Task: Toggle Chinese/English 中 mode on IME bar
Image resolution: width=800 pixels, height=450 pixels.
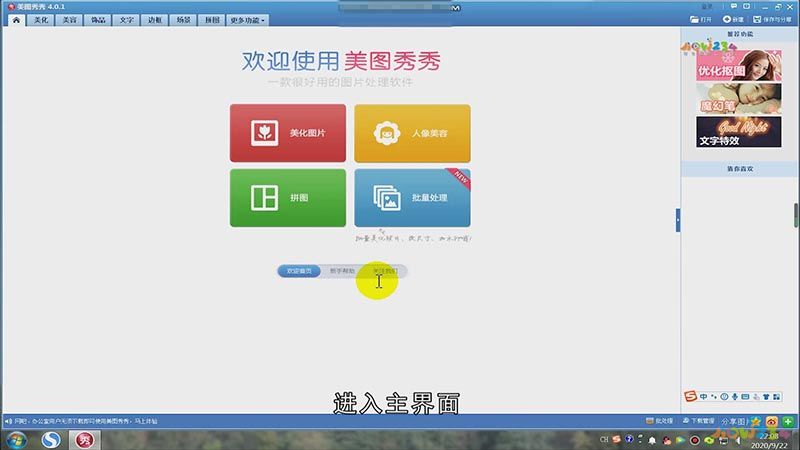Action: 704,396
